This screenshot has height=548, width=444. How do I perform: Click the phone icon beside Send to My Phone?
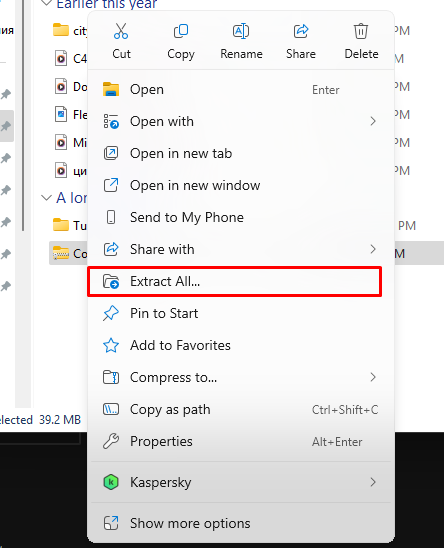(x=111, y=217)
